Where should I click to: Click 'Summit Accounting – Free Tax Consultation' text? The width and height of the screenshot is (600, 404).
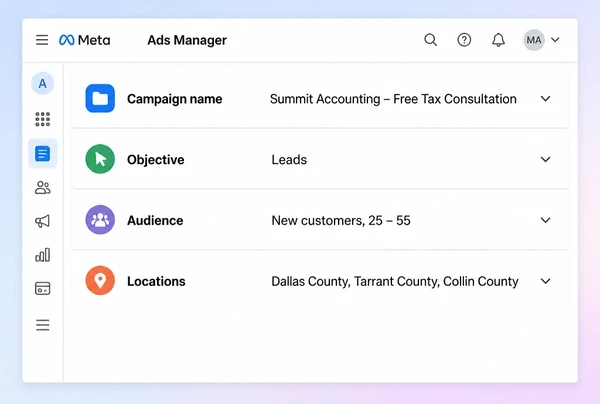(x=393, y=99)
